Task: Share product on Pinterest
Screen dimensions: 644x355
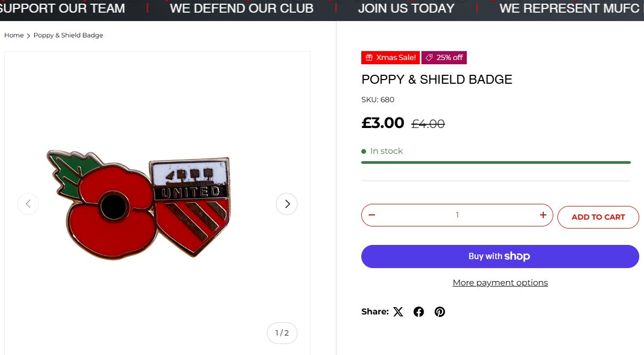Action: click(440, 312)
